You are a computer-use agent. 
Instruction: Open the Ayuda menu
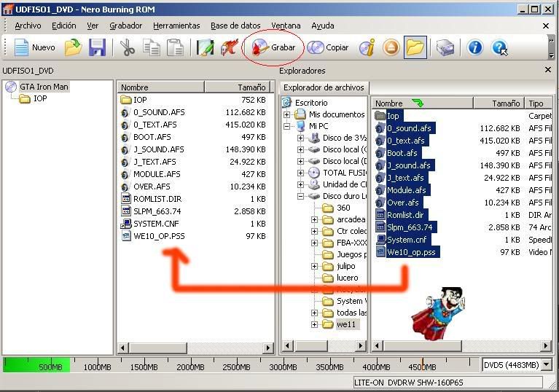pyautogui.click(x=323, y=26)
